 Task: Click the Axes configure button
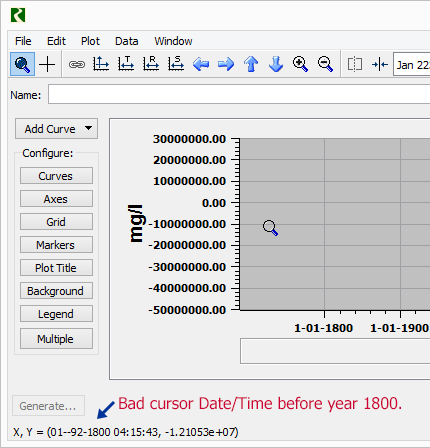56,199
